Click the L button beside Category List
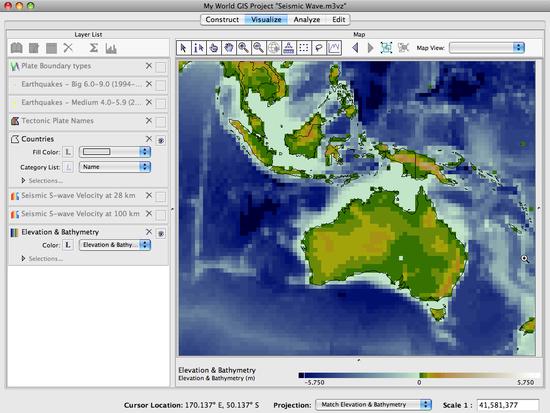 pyautogui.click(x=68, y=167)
